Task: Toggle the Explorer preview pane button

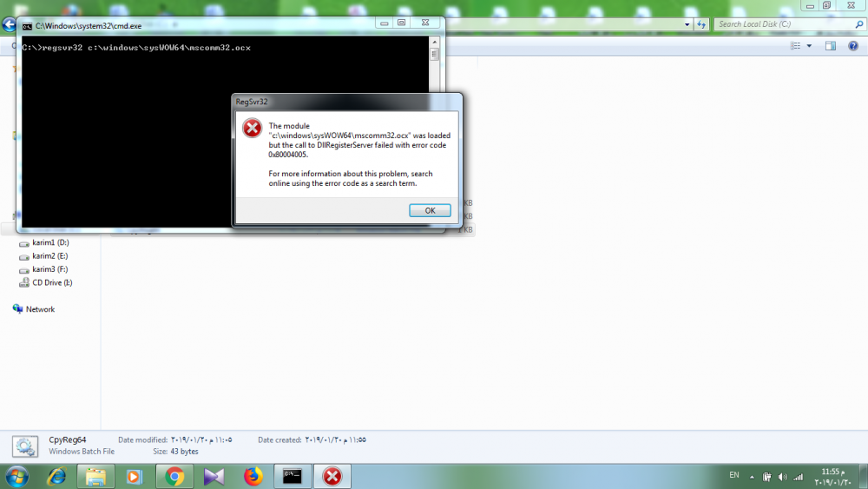Action: coord(831,46)
